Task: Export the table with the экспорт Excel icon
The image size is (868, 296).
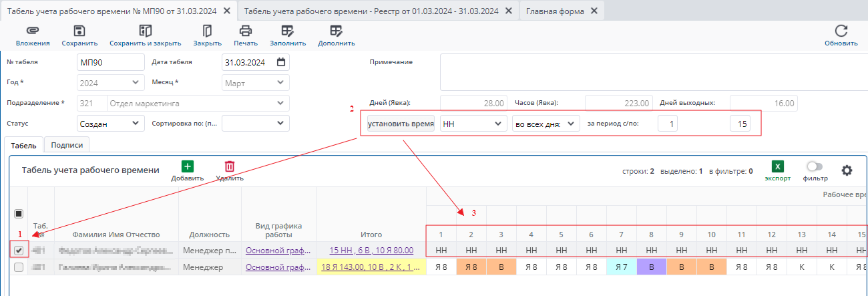Action: point(778,168)
